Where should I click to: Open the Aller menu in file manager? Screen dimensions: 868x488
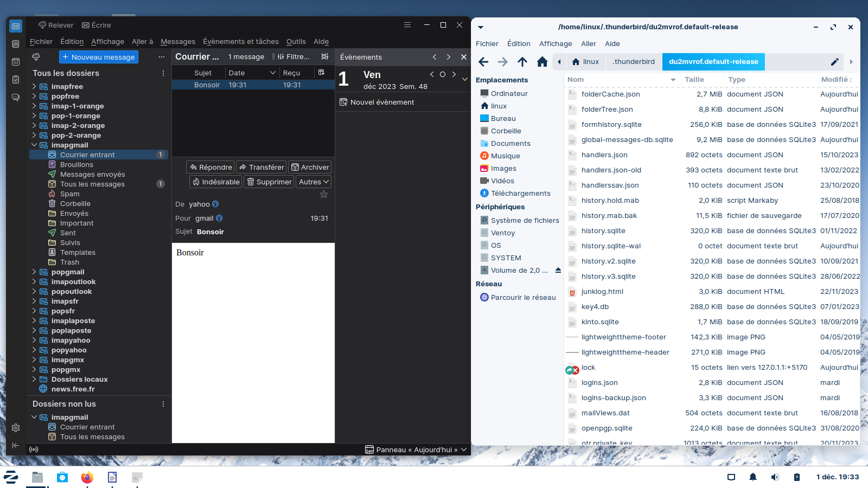point(589,44)
